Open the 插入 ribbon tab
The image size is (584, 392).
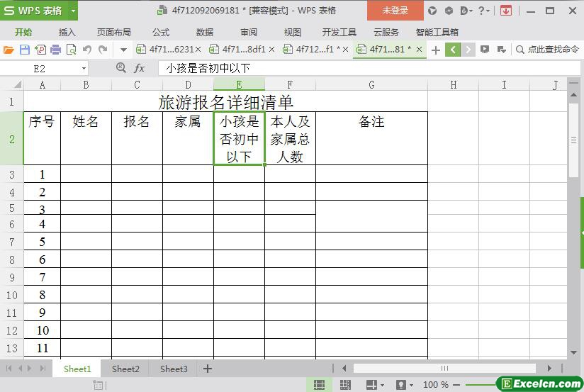coord(67,33)
